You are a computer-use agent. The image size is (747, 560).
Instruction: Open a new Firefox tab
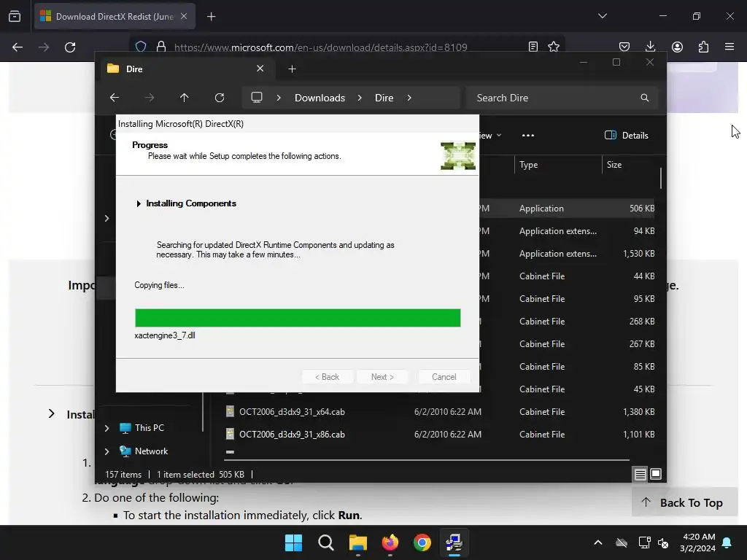[211, 17]
